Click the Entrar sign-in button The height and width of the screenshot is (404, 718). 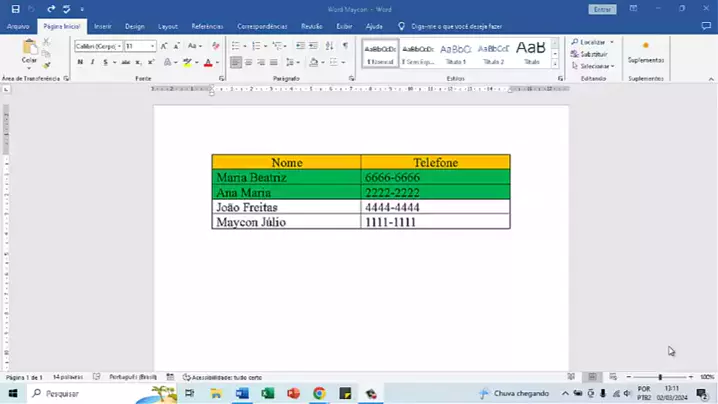[601, 8]
